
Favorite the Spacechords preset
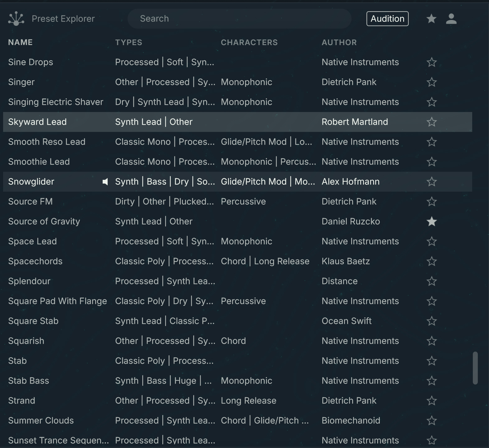point(432,261)
